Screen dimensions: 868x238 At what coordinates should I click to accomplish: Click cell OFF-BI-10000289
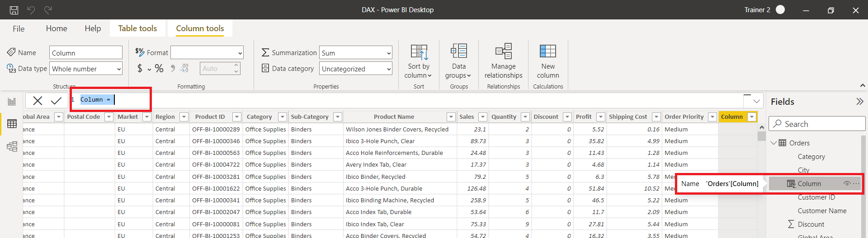click(216, 129)
